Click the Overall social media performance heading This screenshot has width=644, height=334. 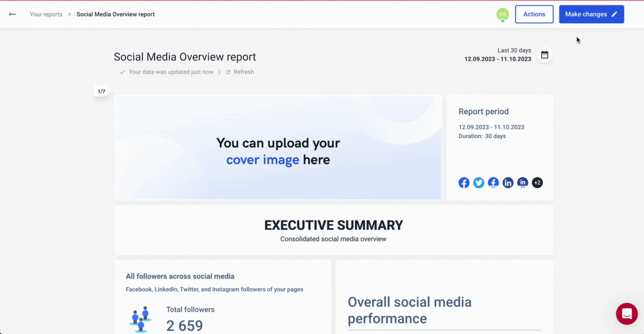(410, 310)
